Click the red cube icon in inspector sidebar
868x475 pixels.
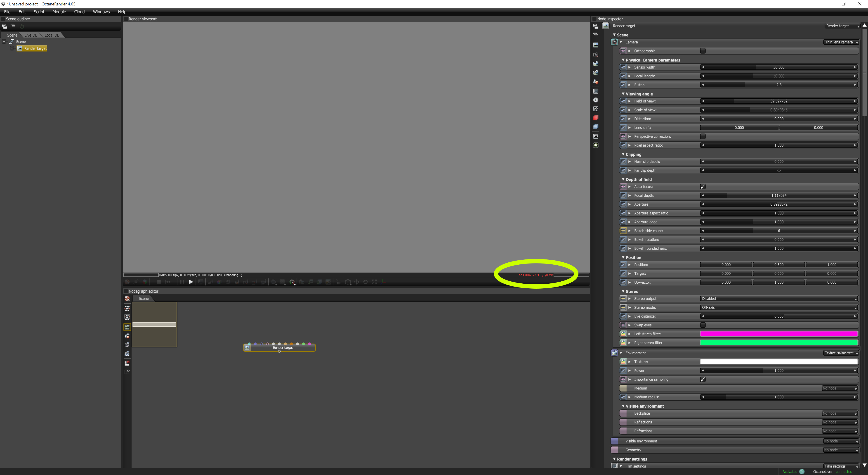[596, 118]
